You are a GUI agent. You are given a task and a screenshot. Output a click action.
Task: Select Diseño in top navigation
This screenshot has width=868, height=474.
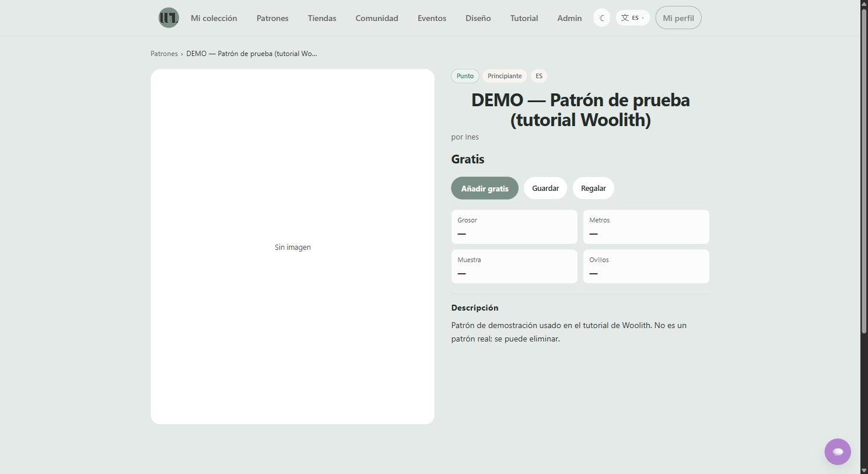pyautogui.click(x=478, y=18)
